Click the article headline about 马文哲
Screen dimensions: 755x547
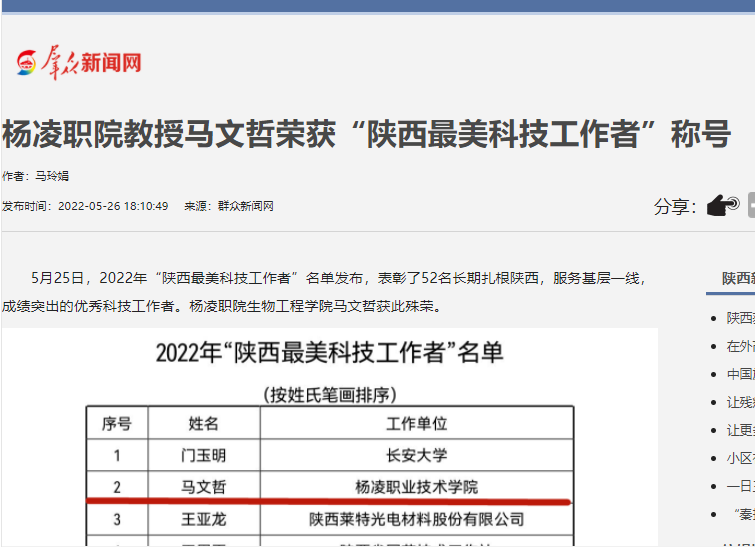366,134
